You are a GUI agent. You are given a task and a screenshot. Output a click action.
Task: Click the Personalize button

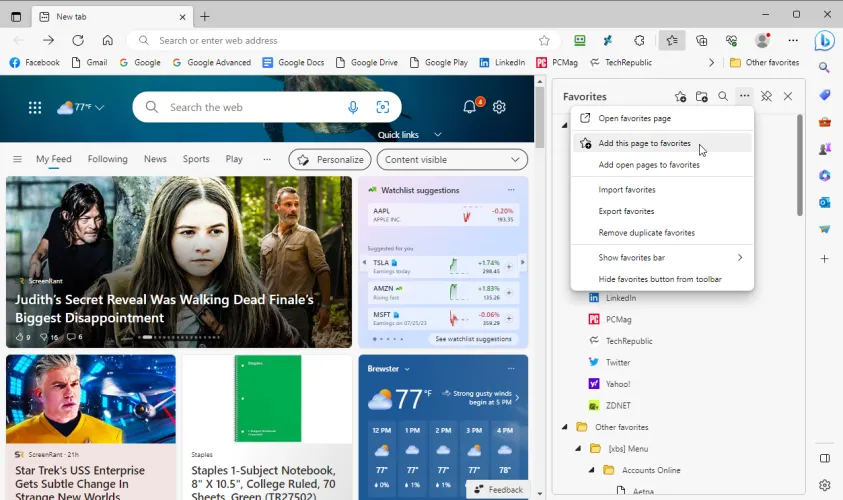click(330, 159)
